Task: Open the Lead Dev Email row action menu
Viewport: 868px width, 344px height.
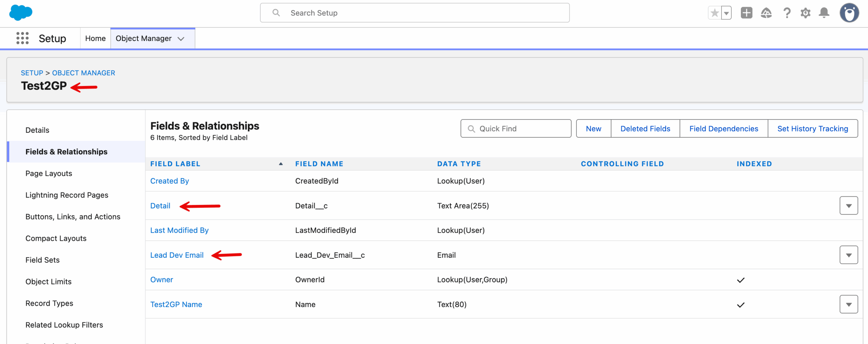Action: click(x=848, y=255)
